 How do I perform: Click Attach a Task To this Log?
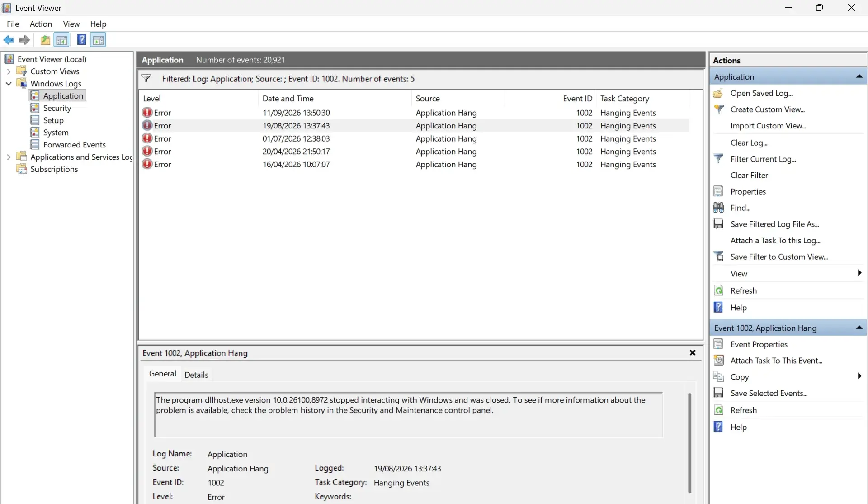point(775,240)
